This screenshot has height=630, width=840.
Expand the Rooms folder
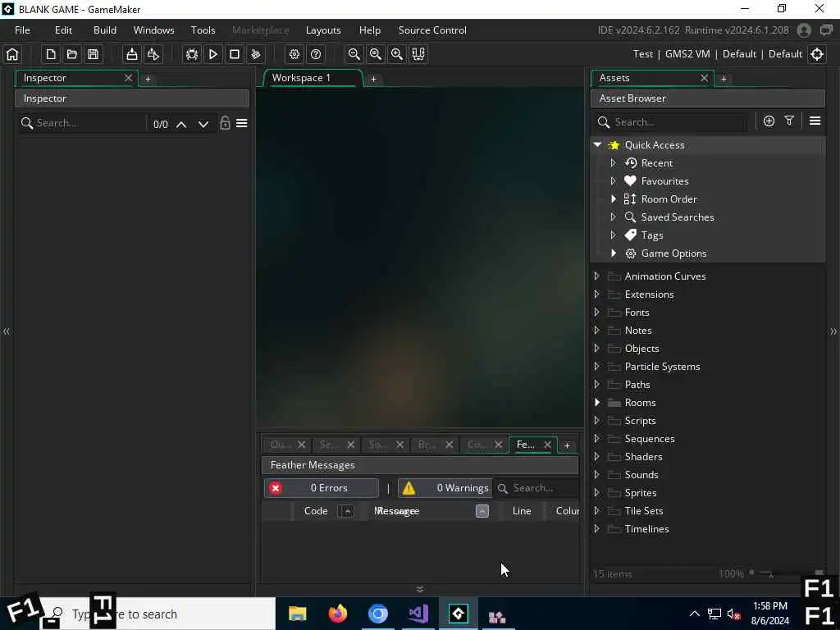point(597,402)
